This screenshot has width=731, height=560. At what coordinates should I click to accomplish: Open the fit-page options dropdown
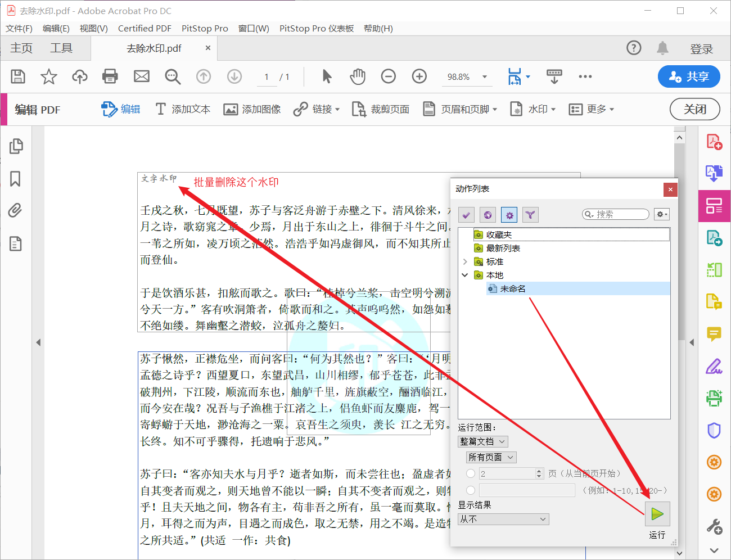(528, 76)
